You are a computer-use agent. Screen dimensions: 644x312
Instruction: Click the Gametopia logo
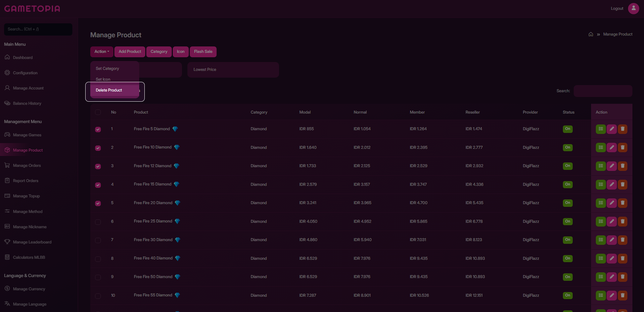32,8
